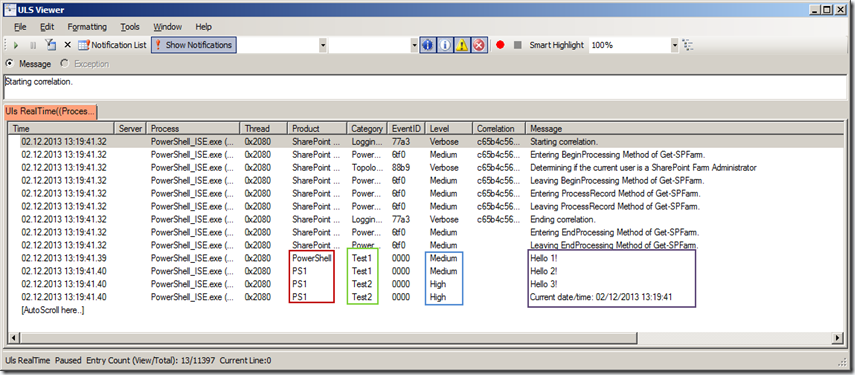Image resolution: width=855 pixels, height=375 pixels.
Task: Click the Correlation column header
Action: pos(499,129)
